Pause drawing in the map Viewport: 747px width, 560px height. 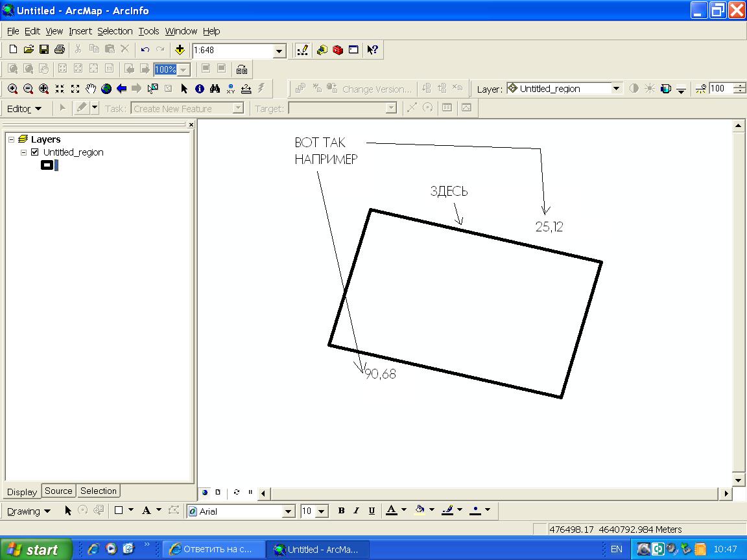[x=250, y=493]
